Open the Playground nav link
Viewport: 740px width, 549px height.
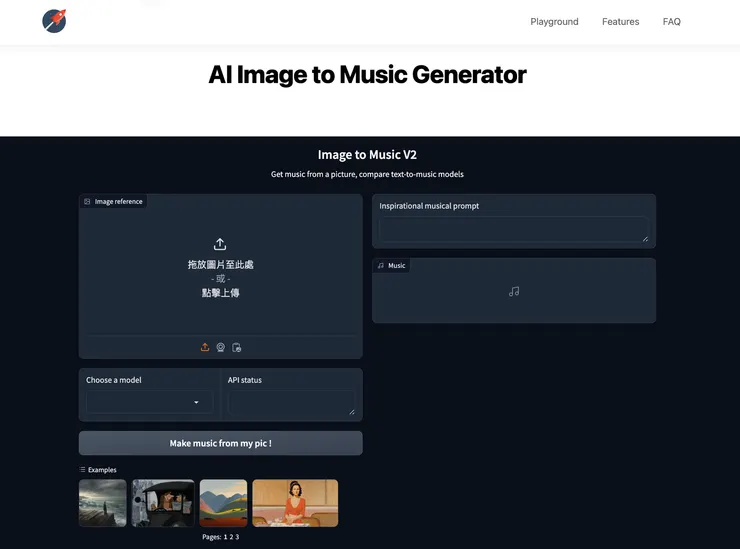pos(554,22)
